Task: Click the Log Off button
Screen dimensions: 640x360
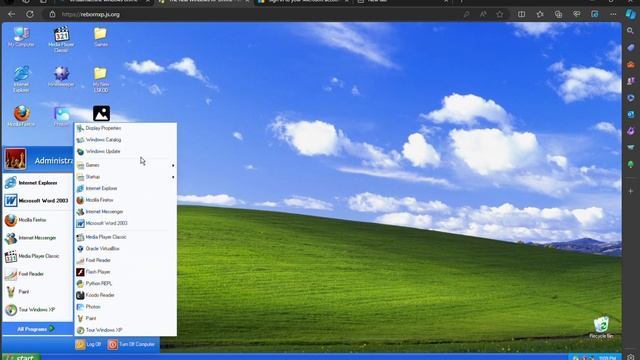Action: pyautogui.click(x=88, y=344)
